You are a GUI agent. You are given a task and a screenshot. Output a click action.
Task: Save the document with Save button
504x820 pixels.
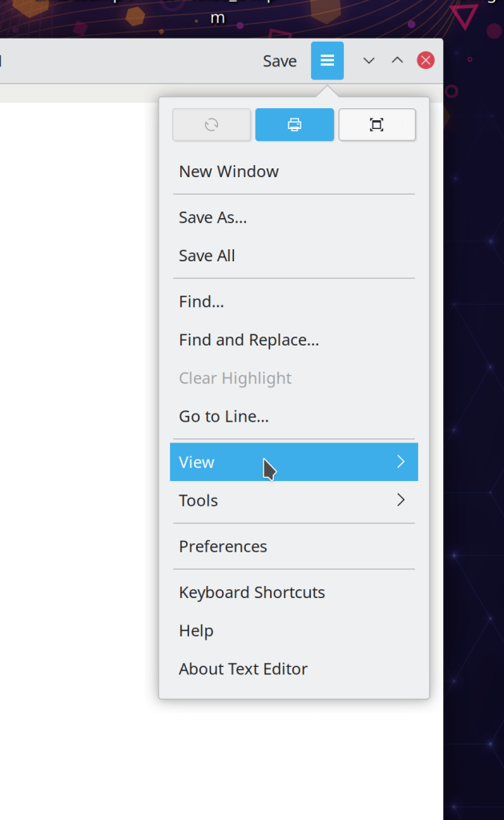coord(280,61)
